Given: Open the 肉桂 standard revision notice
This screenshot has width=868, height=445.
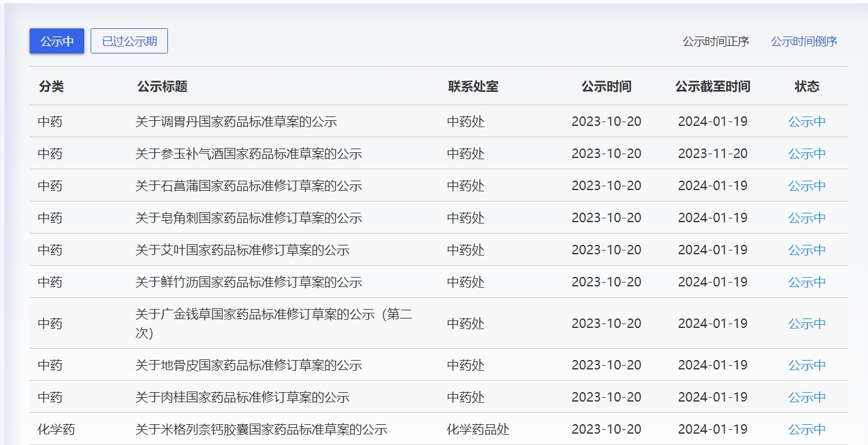Looking at the screenshot, I should (x=242, y=397).
